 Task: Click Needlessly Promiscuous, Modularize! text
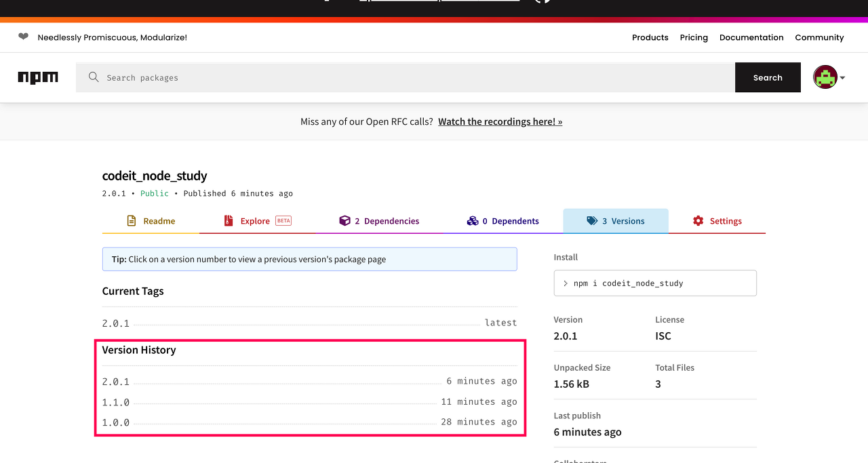(x=113, y=37)
